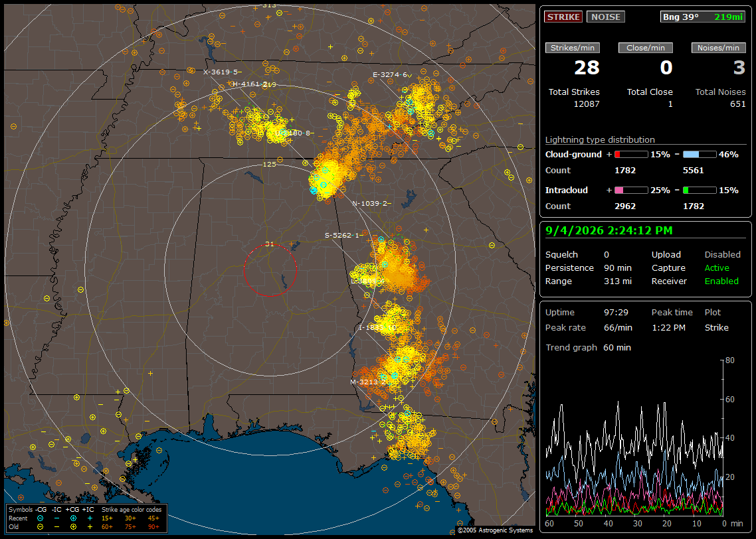
Task: Click the storm cell label N-1039-2
Action: 370,203
